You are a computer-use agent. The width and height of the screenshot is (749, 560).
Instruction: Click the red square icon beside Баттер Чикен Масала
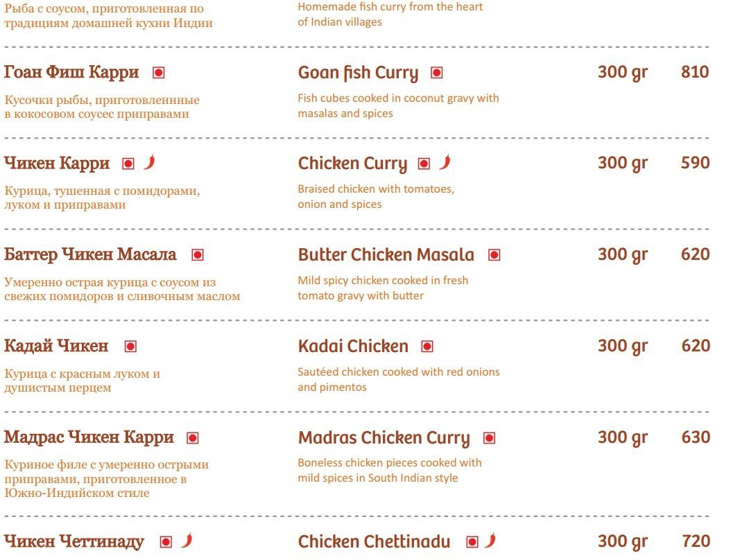point(198,255)
